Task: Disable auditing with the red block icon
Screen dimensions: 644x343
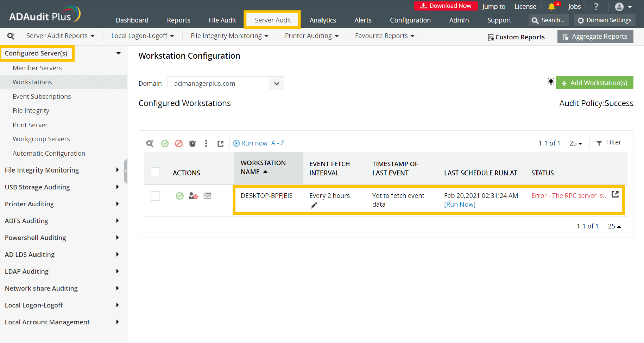Action: (178, 143)
